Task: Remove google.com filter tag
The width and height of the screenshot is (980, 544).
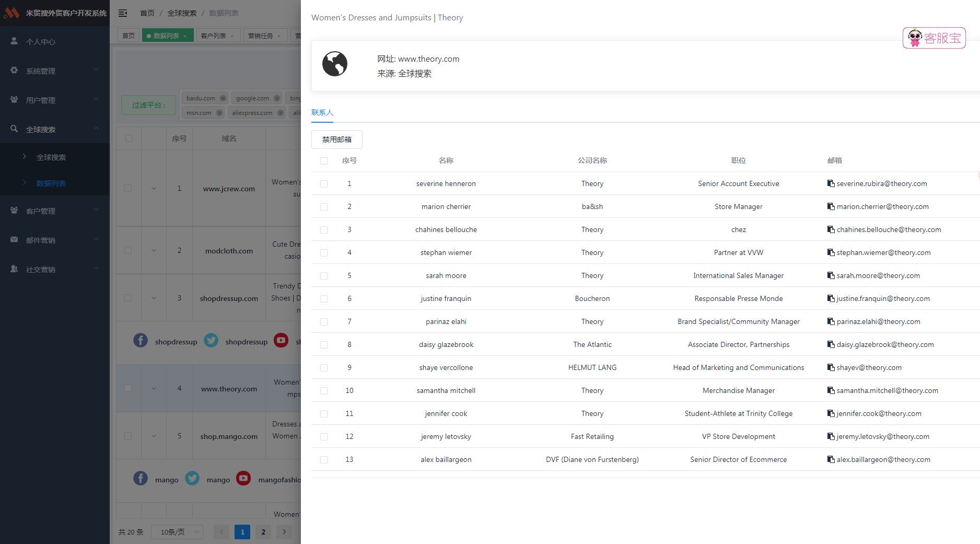Action: (x=277, y=98)
